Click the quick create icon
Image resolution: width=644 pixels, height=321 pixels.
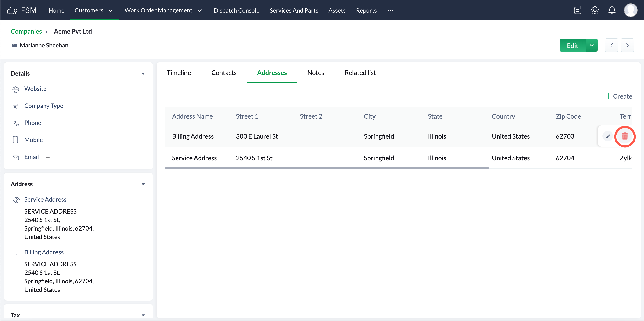pyautogui.click(x=578, y=10)
